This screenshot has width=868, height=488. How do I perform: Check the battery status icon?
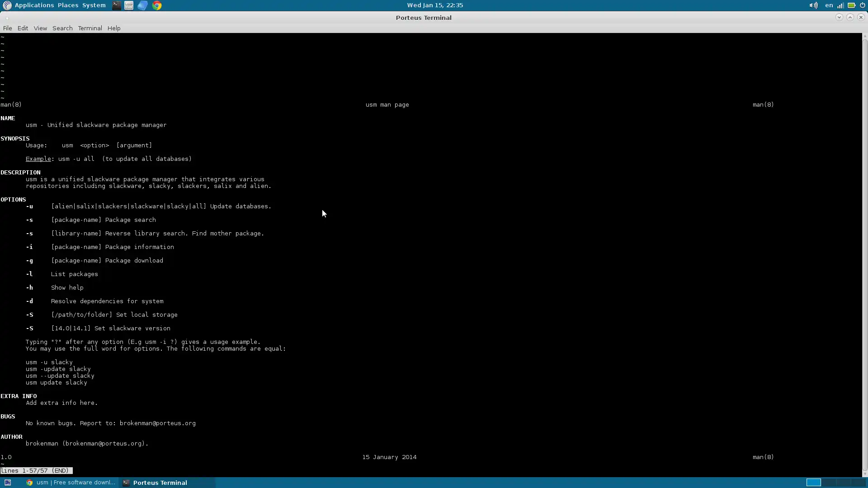(851, 5)
